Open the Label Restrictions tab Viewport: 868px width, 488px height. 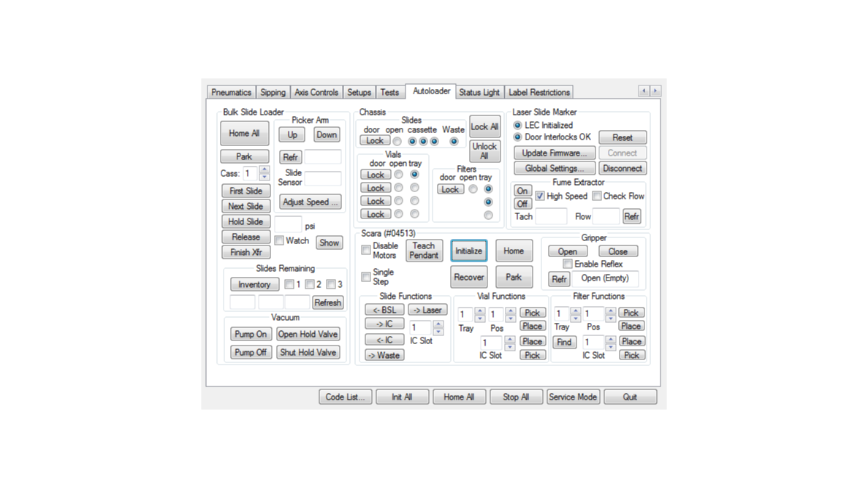pyautogui.click(x=538, y=92)
